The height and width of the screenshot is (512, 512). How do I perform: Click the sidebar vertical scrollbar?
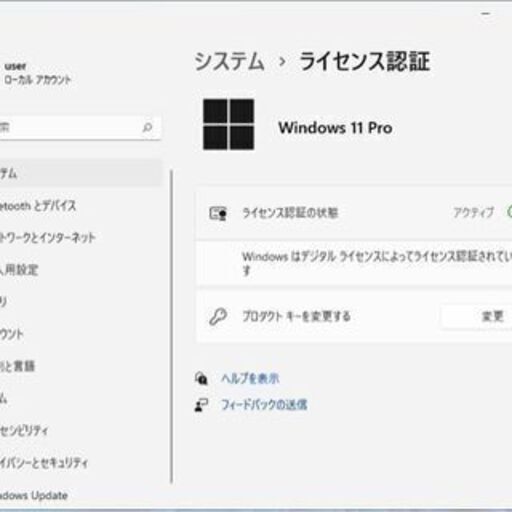(172, 326)
